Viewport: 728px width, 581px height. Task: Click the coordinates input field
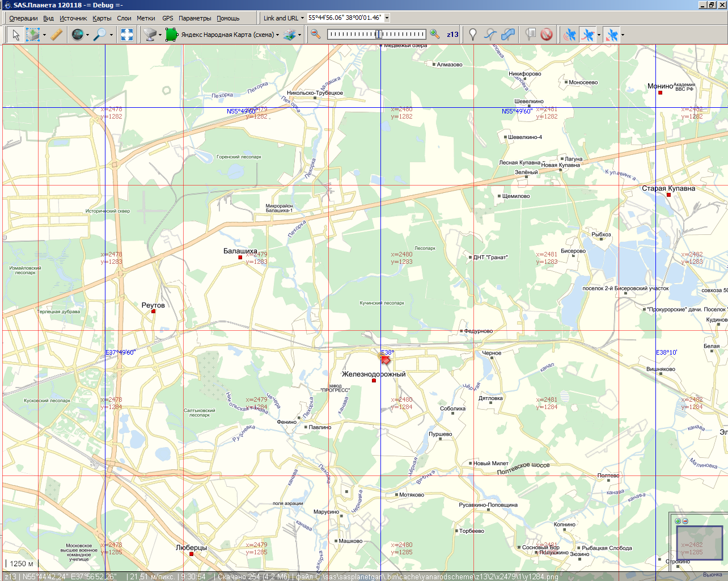[x=345, y=18]
